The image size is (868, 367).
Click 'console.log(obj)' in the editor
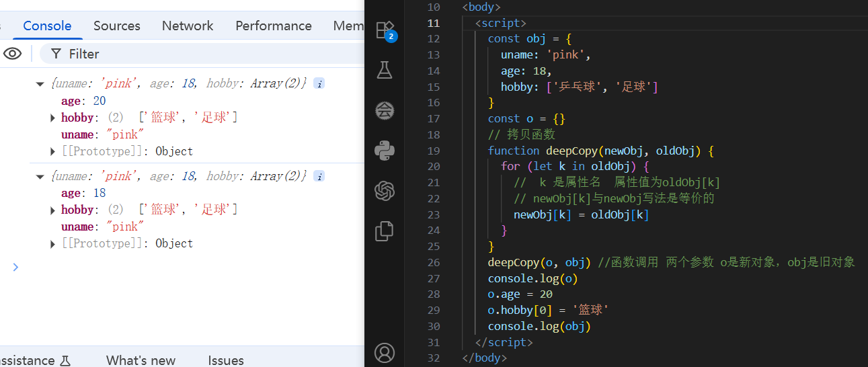[539, 326]
